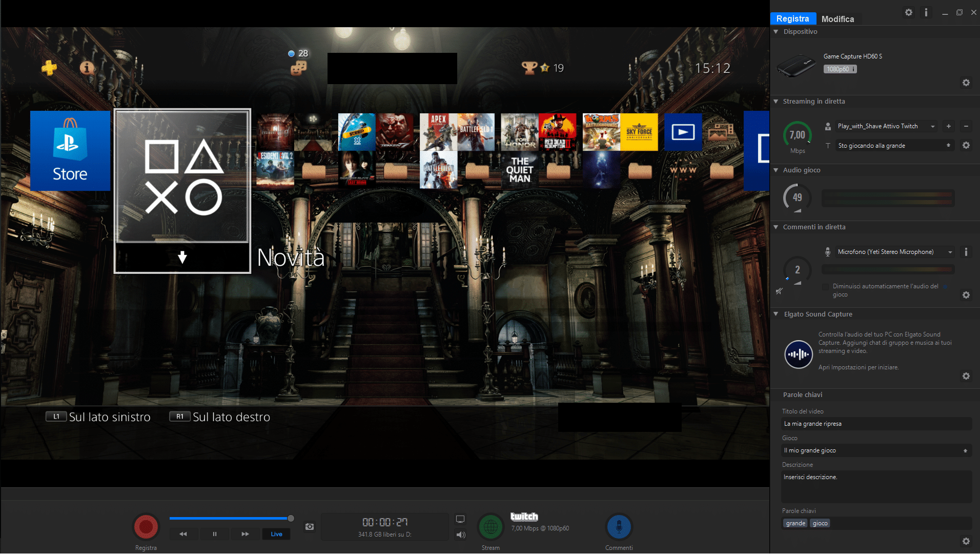Click the Twitch logo in bottom bar
The width and height of the screenshot is (980, 554).
[524, 517]
